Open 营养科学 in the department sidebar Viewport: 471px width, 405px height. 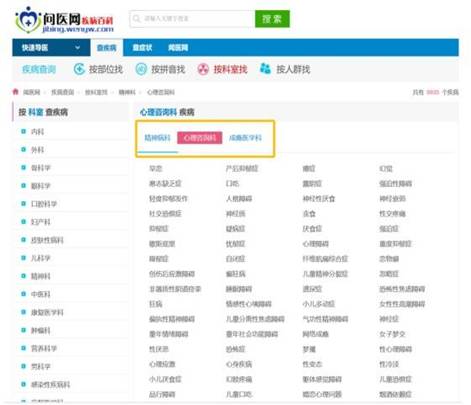(44, 348)
